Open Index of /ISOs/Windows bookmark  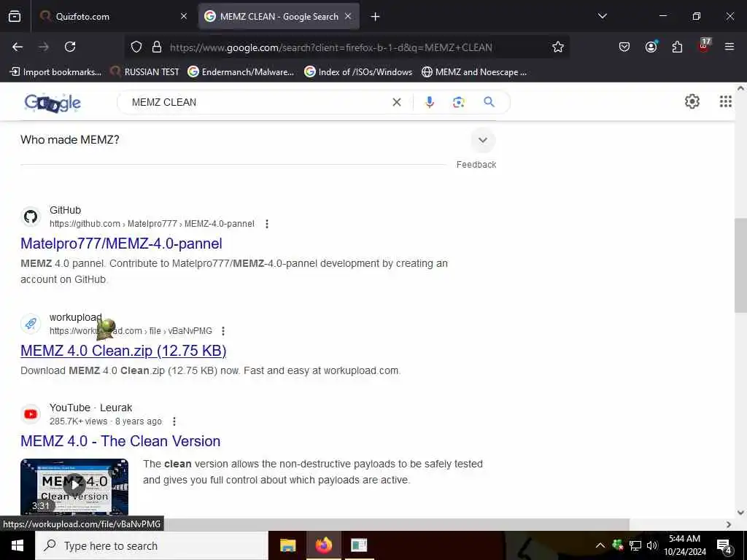[x=358, y=72]
